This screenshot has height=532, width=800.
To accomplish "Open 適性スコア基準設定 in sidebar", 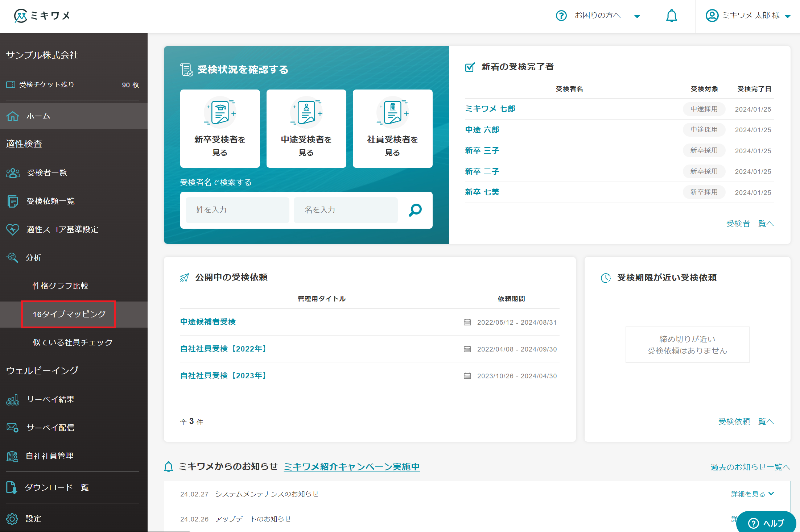I will click(62, 229).
